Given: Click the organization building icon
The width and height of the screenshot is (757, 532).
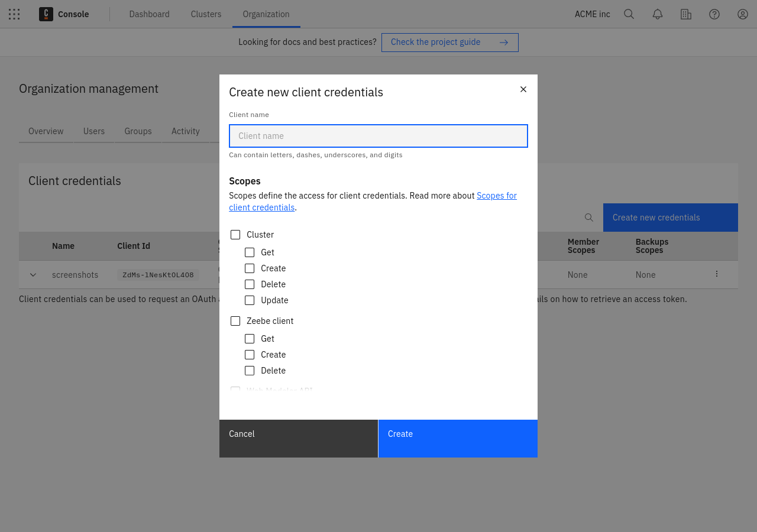Looking at the screenshot, I should point(686,14).
